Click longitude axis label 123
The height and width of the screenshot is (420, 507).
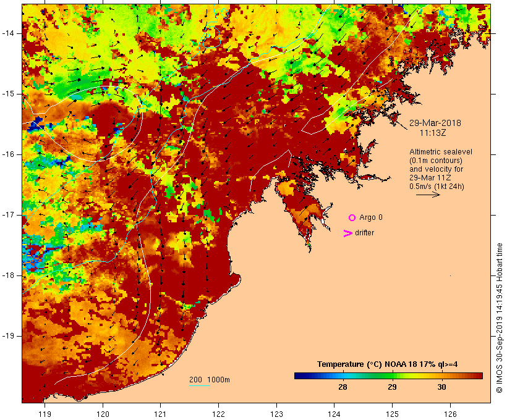(x=276, y=414)
